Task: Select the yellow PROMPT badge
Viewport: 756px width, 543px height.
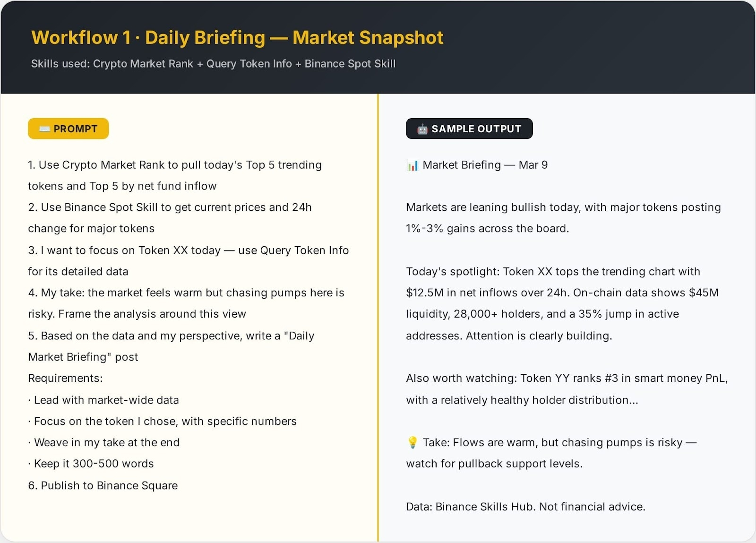Action: click(69, 129)
